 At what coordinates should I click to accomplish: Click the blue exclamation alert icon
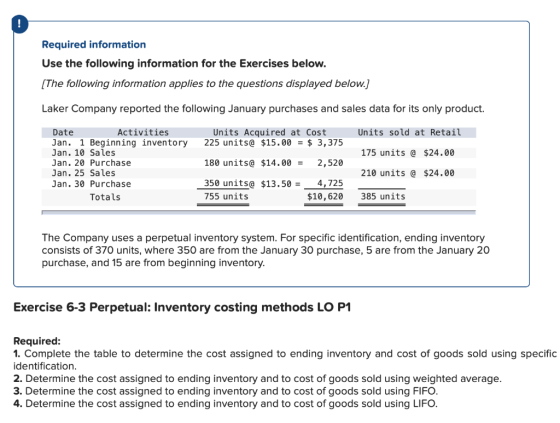pos(20,24)
